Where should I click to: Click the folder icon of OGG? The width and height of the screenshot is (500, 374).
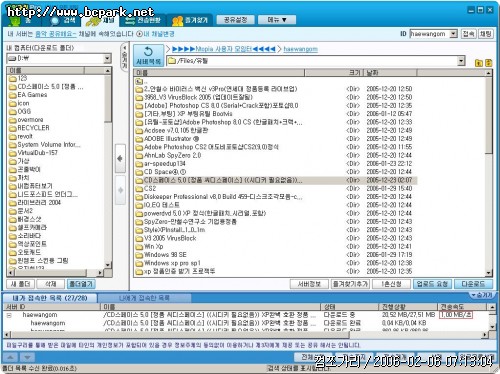(x=13, y=112)
